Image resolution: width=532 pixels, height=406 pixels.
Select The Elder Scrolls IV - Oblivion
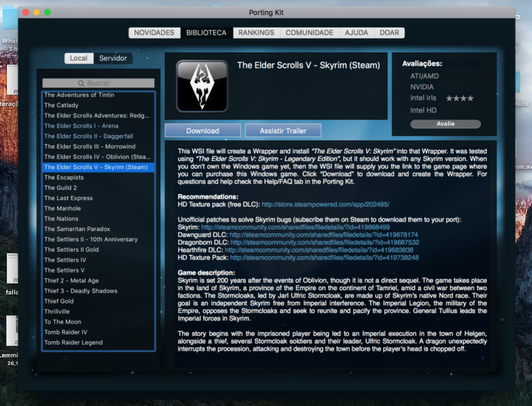point(98,157)
